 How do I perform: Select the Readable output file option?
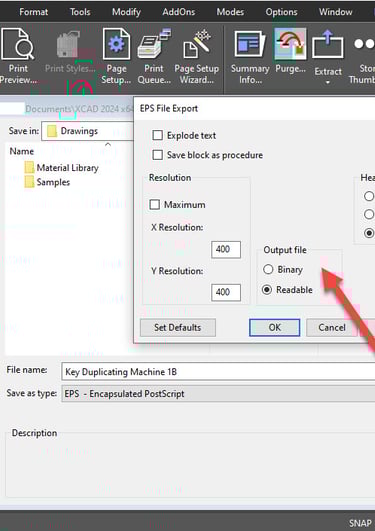(x=267, y=290)
